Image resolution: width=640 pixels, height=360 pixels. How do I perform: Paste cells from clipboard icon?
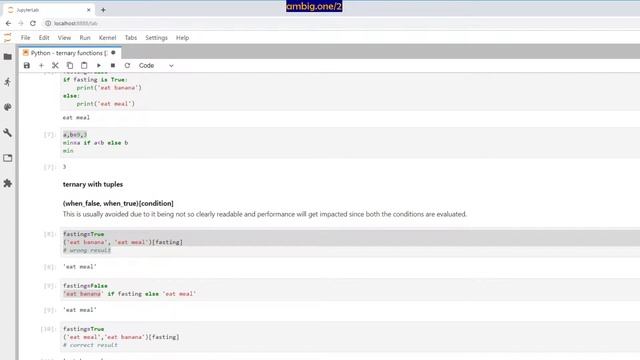(84, 65)
